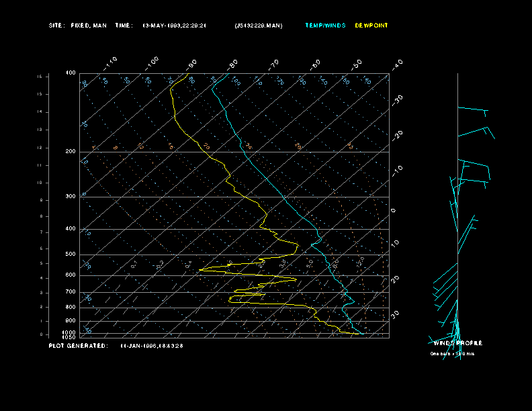Click the 15 km mark on height axis

(x=40, y=94)
